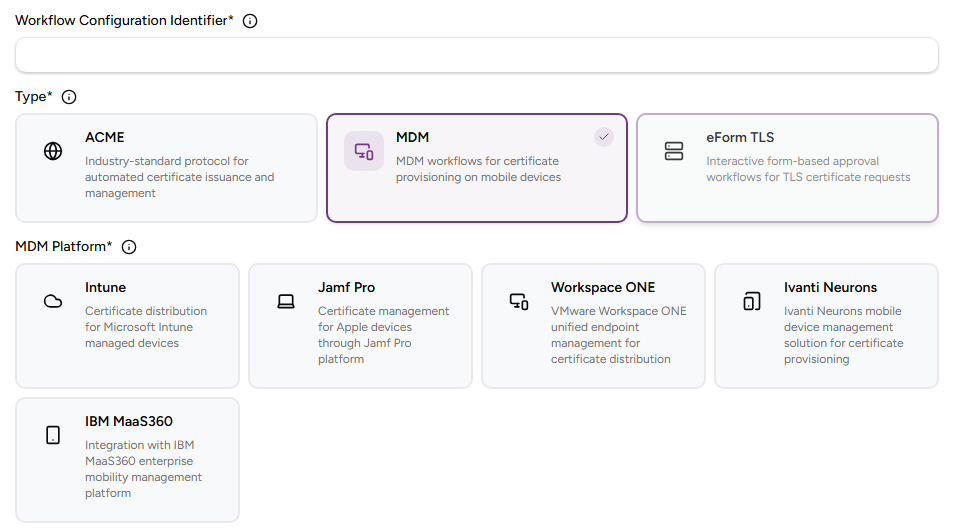Image resolution: width=960 pixels, height=531 pixels.
Task: Click 'Ivanti Neurons mobile device management' description
Action: [844, 335]
